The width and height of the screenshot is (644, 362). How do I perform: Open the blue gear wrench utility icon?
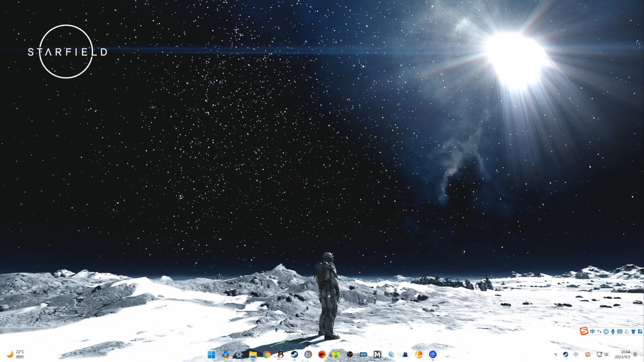(391, 355)
